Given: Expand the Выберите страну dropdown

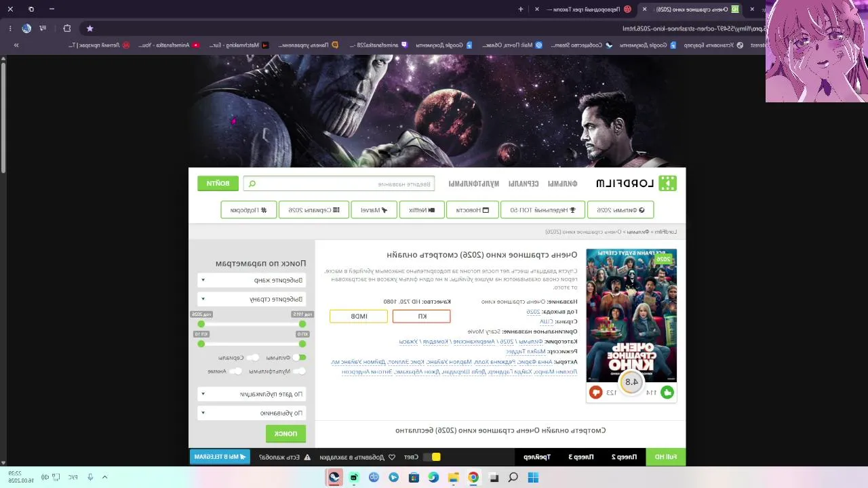Looking at the screenshot, I should [x=251, y=299].
